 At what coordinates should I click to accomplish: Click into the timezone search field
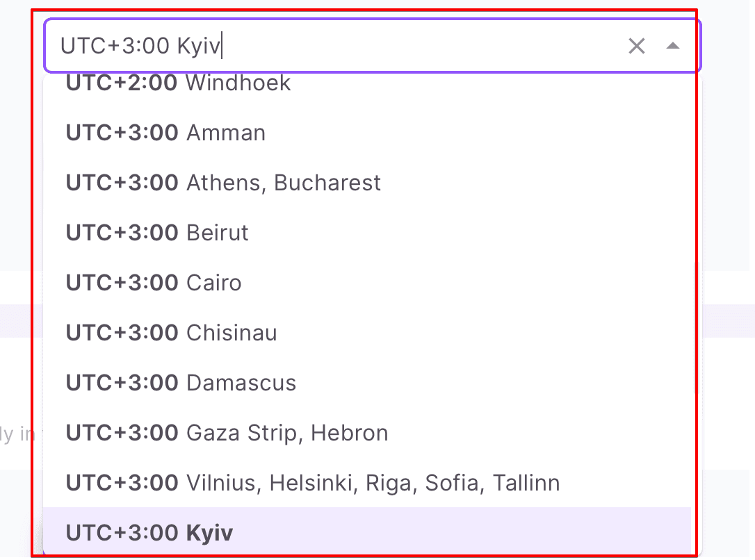pyautogui.click(x=334, y=47)
